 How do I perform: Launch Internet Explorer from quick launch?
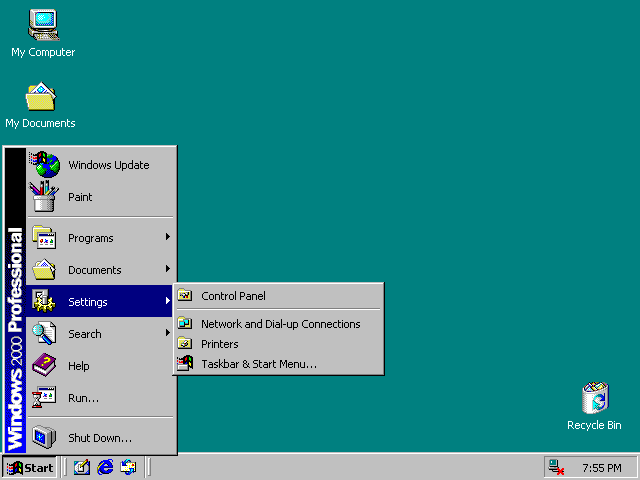[x=105, y=467]
